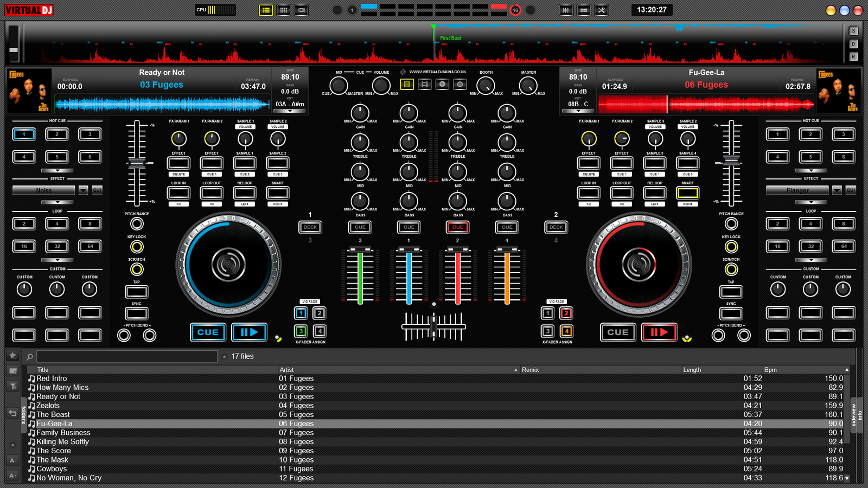
Task: Switch to the list browser layout icon
Action: [266, 10]
